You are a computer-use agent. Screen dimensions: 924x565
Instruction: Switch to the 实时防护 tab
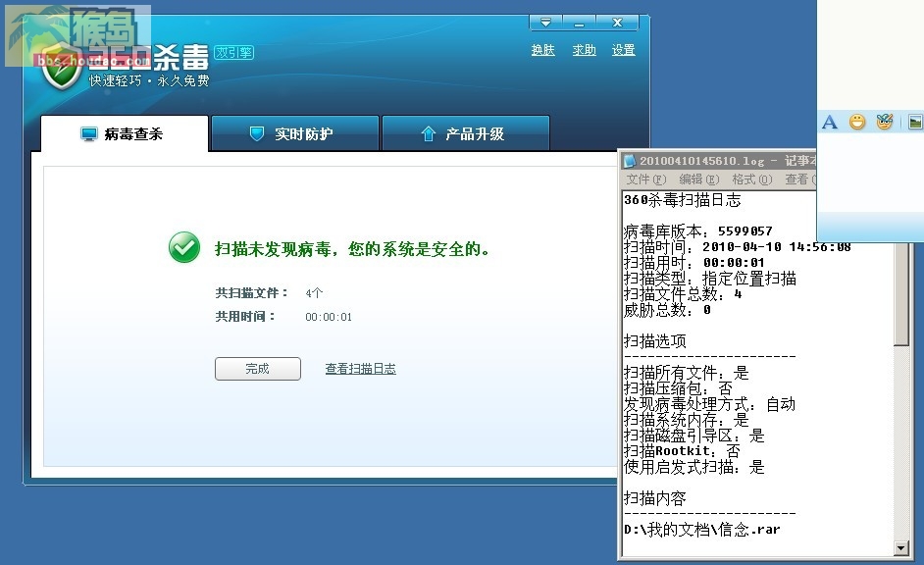294,133
